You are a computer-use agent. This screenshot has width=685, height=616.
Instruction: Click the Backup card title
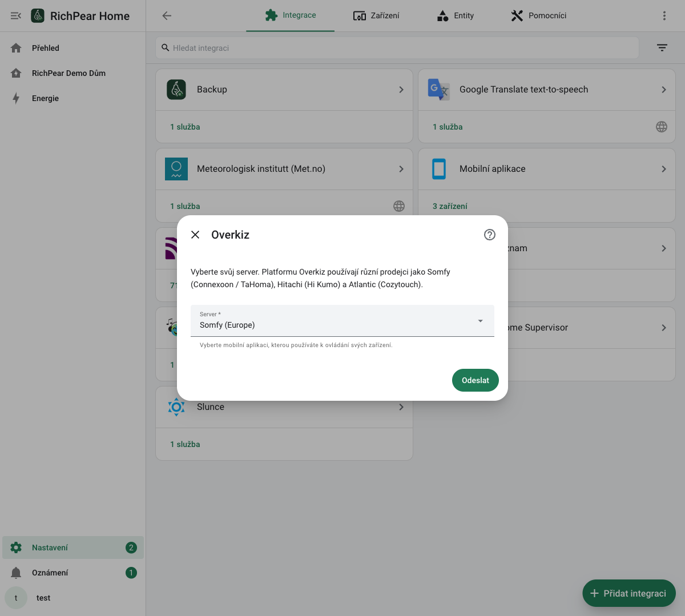pyautogui.click(x=212, y=90)
